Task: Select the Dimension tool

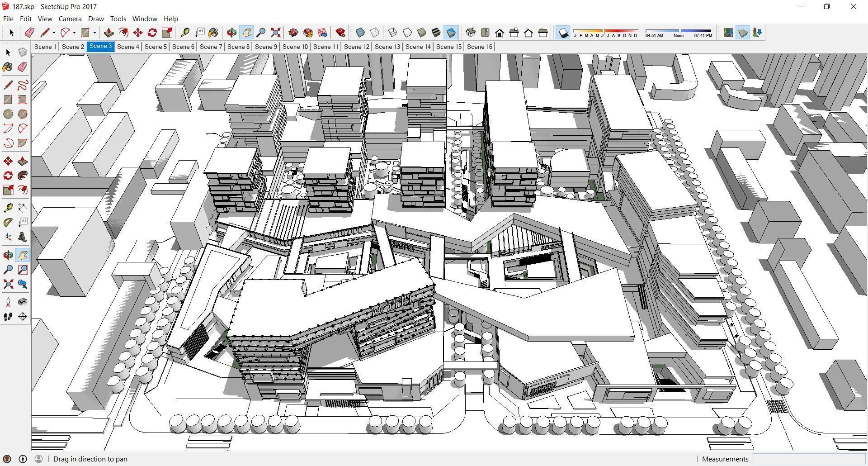Action: pos(23,208)
